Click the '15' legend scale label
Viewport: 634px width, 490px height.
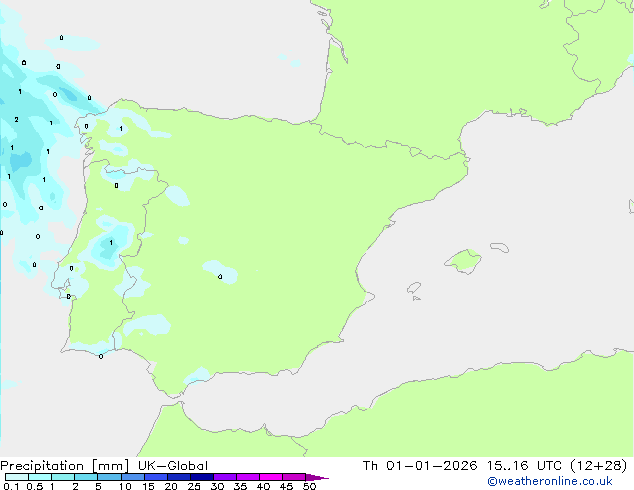(x=148, y=486)
